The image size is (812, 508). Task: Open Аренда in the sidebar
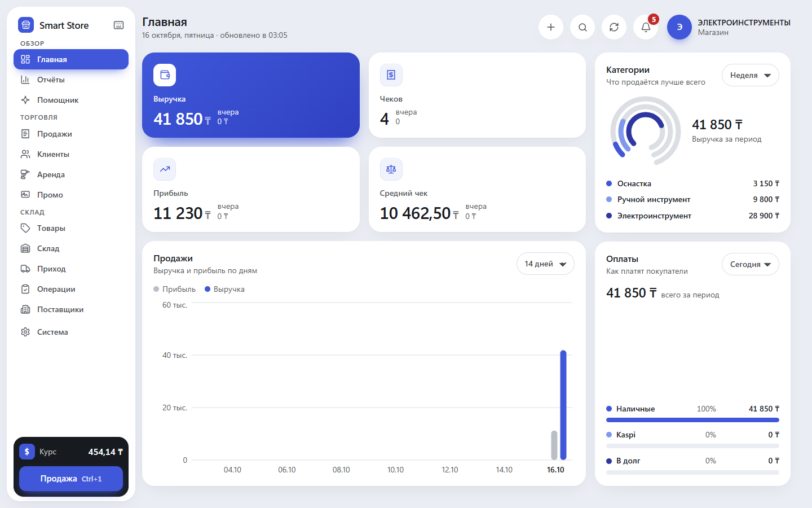tap(71, 174)
